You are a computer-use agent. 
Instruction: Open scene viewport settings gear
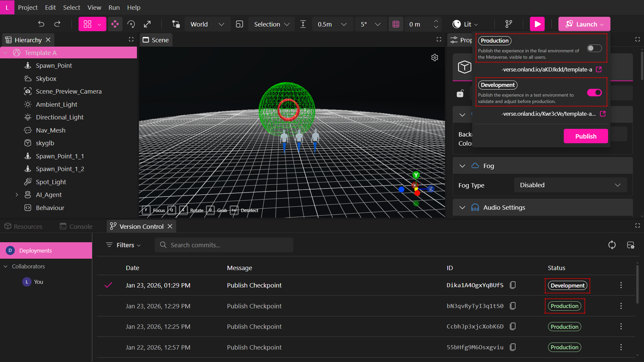point(435,58)
